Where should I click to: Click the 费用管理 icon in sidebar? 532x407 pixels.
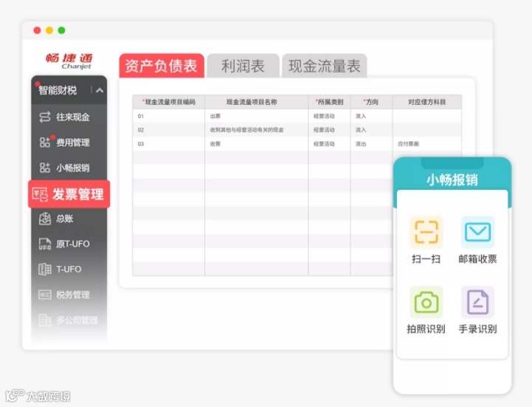[45, 143]
